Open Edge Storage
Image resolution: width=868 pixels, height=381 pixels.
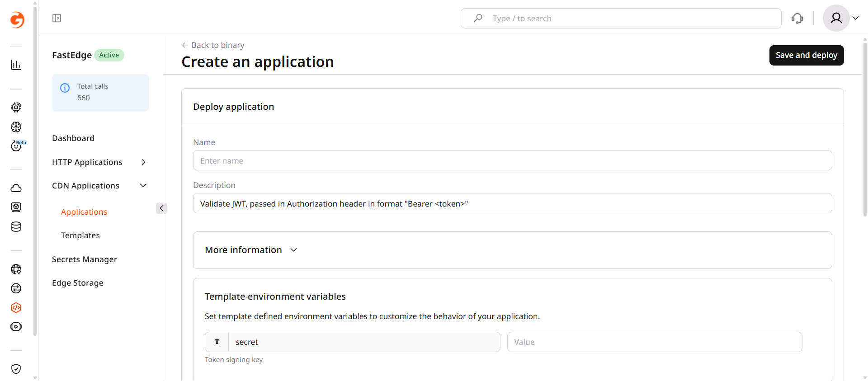(x=78, y=283)
